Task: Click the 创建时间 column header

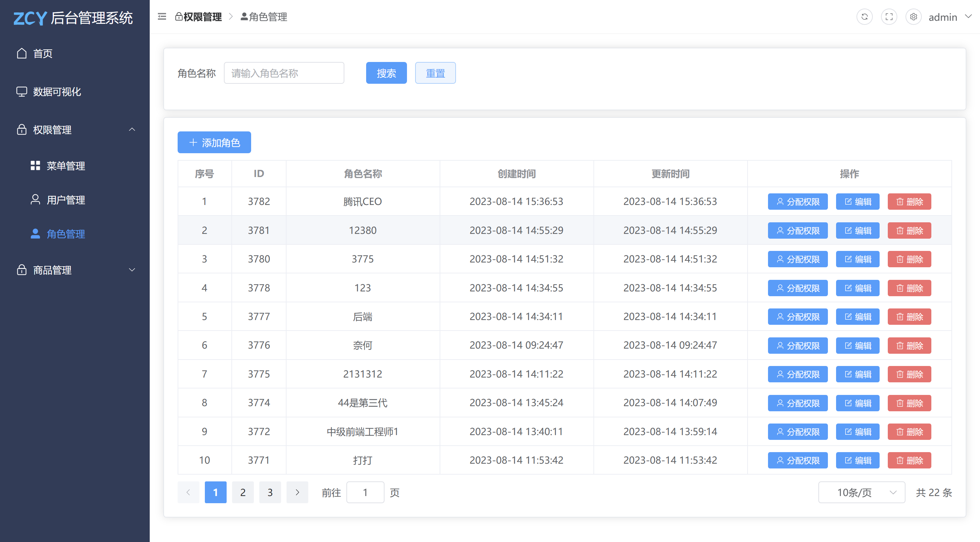Action: click(x=516, y=174)
